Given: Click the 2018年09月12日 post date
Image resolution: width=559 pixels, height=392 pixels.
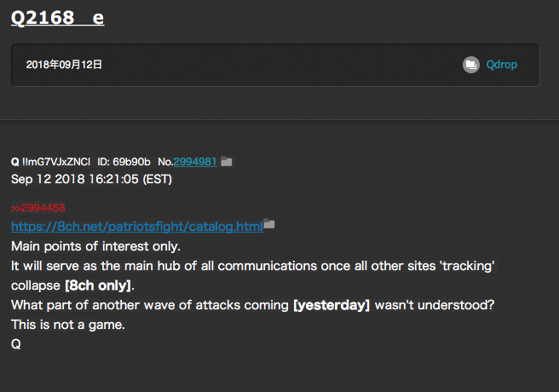Looking at the screenshot, I should coord(65,65).
